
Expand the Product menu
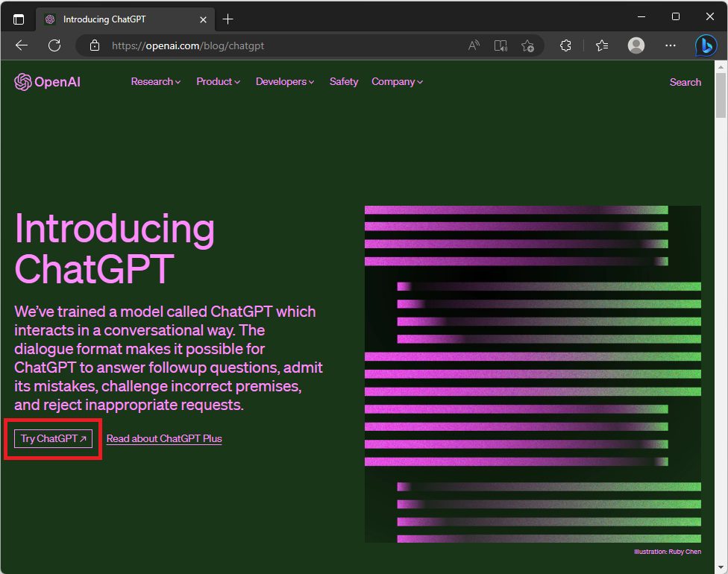(219, 82)
